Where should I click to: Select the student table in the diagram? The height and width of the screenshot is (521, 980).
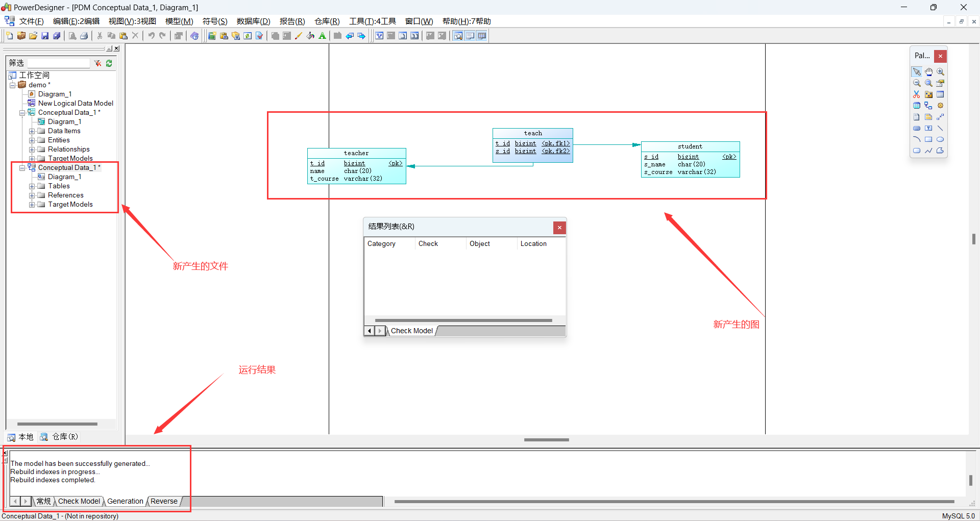(690, 160)
